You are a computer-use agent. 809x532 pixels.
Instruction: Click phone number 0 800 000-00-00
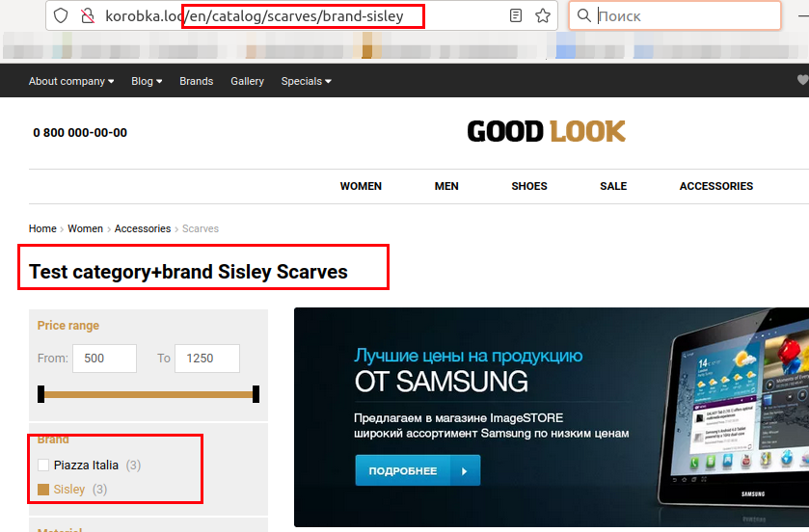click(x=80, y=132)
